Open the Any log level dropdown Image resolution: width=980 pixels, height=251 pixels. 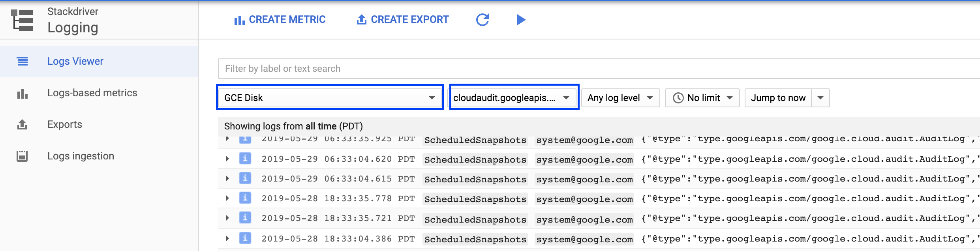pos(620,98)
